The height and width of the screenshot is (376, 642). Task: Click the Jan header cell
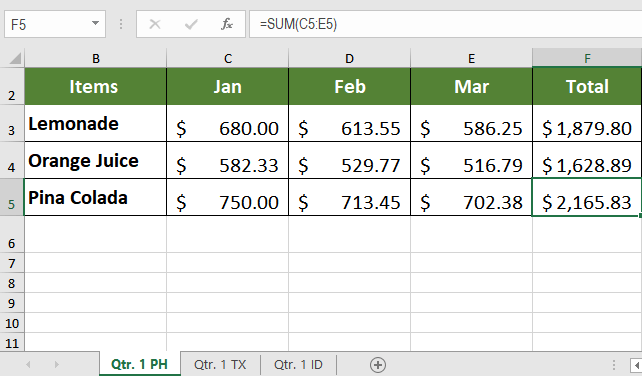[x=228, y=86]
